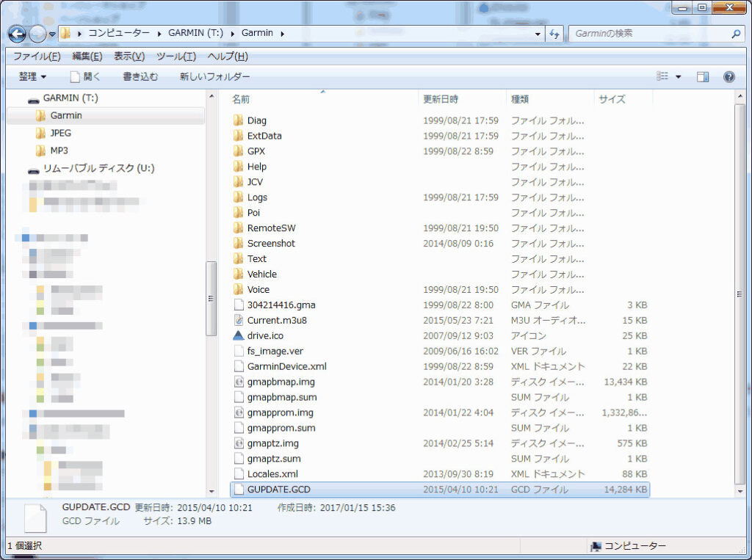Select the GPX folder icon
This screenshot has width=752, height=560.
coord(239,151)
